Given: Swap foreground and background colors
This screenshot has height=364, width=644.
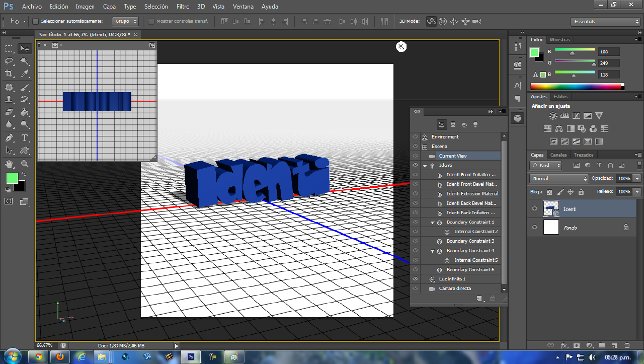Looking at the screenshot, I should tap(24, 174).
